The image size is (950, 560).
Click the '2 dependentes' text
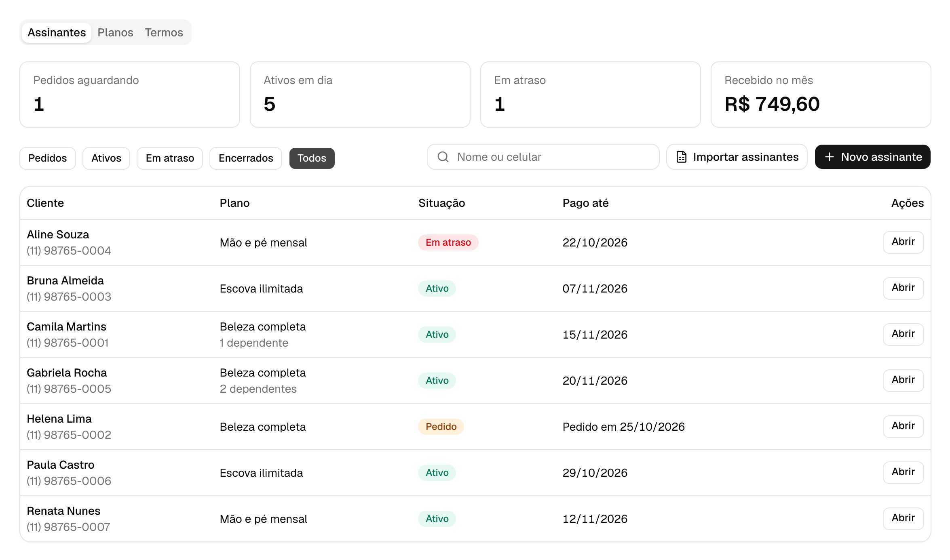point(258,389)
